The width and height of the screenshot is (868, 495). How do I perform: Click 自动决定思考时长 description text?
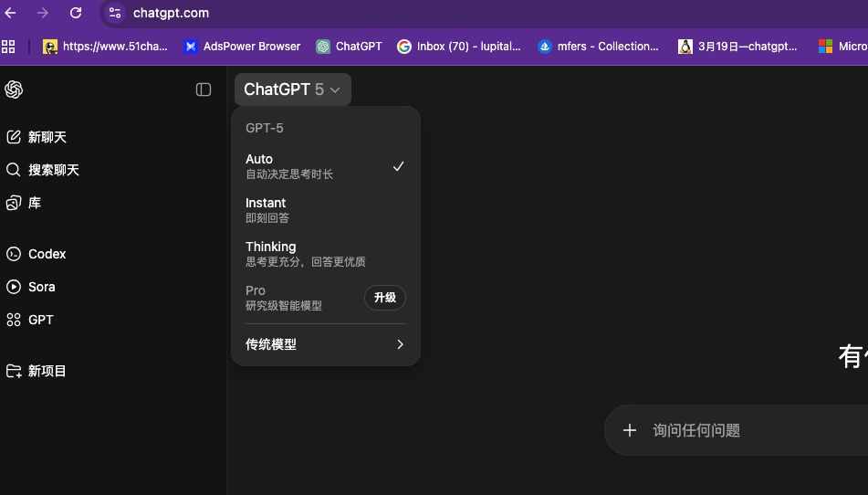289,174
